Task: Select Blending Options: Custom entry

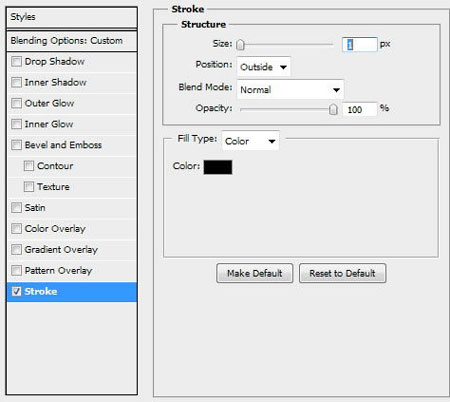Action: (x=72, y=41)
